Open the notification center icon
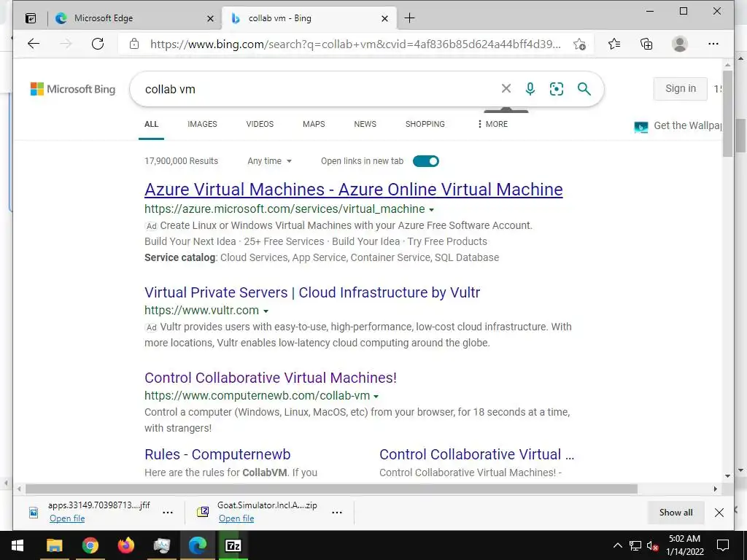Viewport: 747px width, 560px height. (x=723, y=545)
